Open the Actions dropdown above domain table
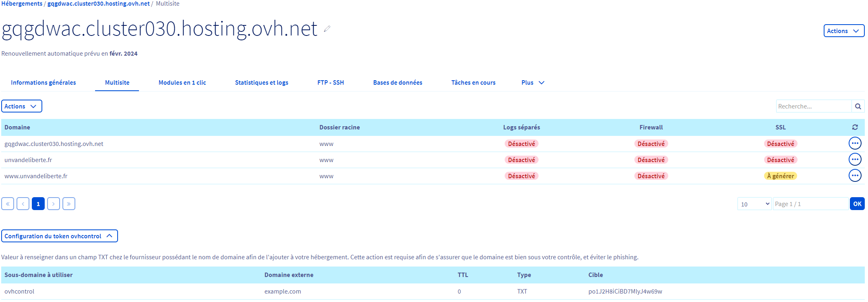This screenshot has width=868, height=302. [21, 106]
